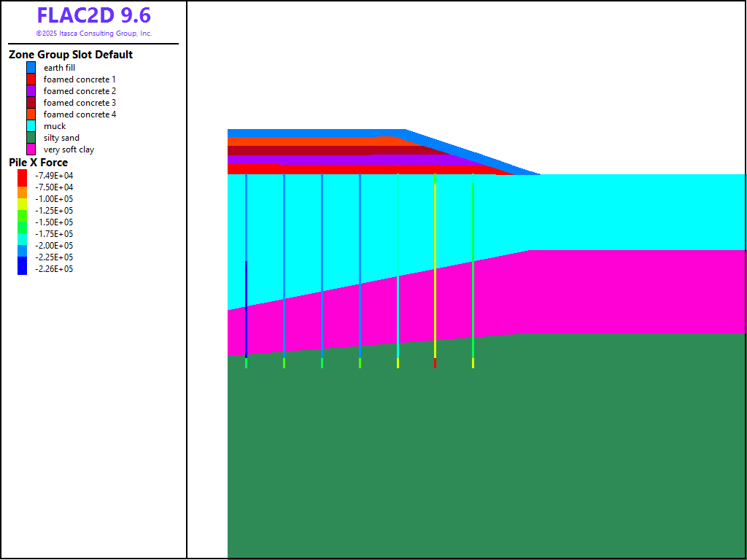
Task: Click the Pile X Force legend heading
Action: (x=38, y=163)
